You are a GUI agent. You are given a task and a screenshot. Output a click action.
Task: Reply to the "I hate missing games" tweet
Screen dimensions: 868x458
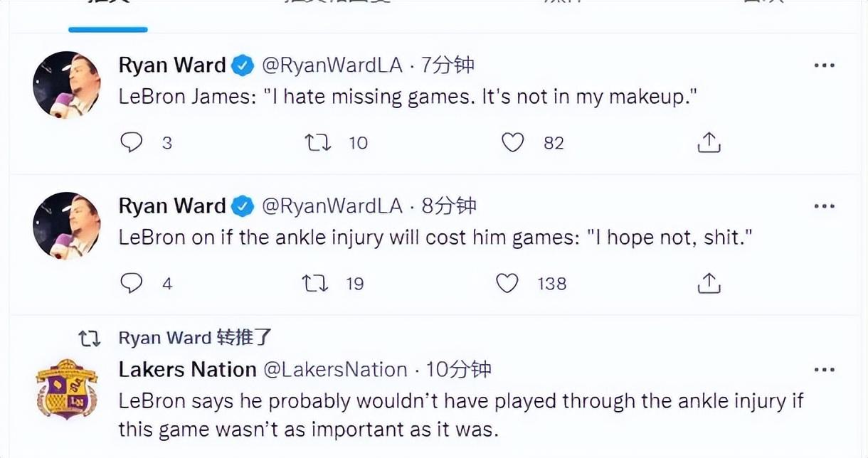point(132,143)
